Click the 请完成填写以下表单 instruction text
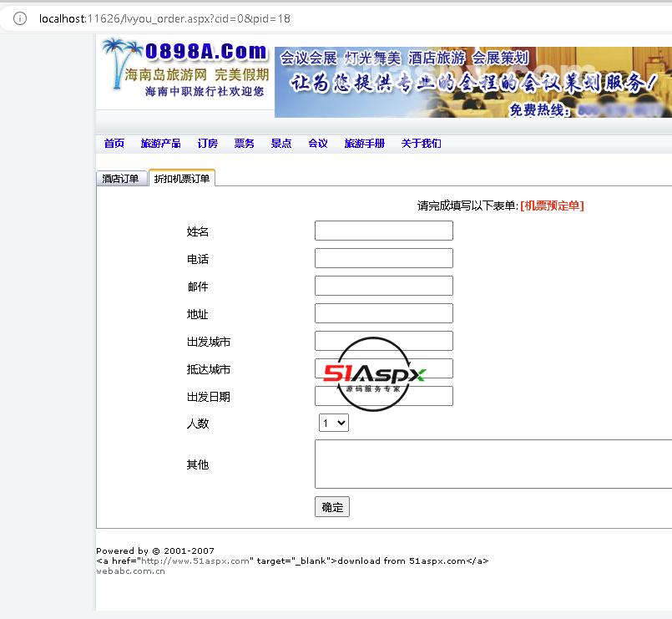 tap(467, 205)
